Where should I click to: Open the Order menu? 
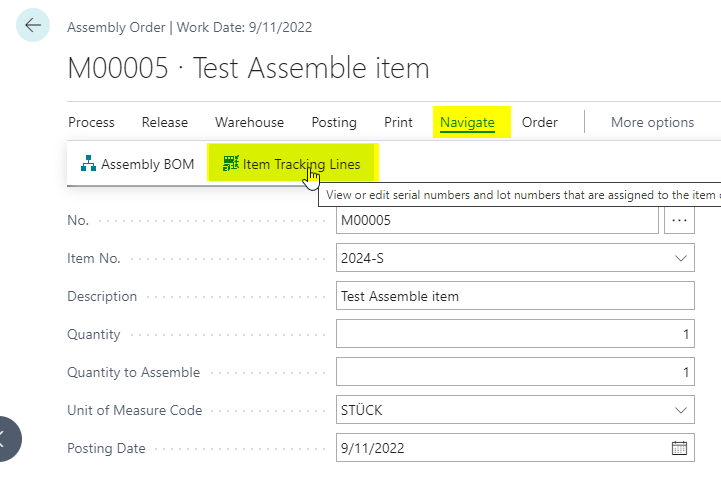pyautogui.click(x=539, y=122)
